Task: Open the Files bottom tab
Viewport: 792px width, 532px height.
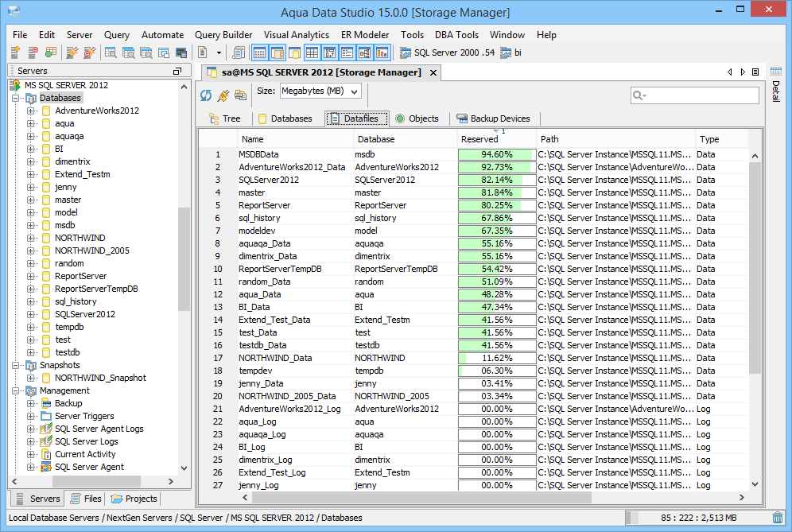Action: 87,499
